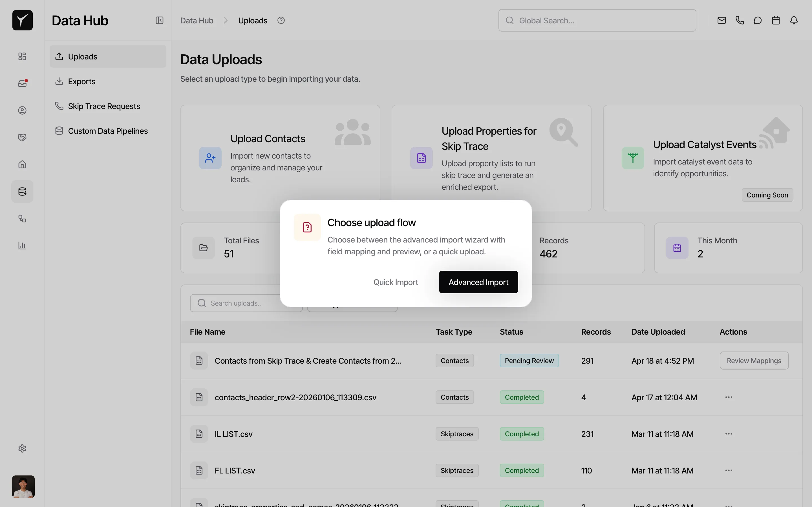
Task: Navigate home via the house icon
Action: tap(22, 164)
